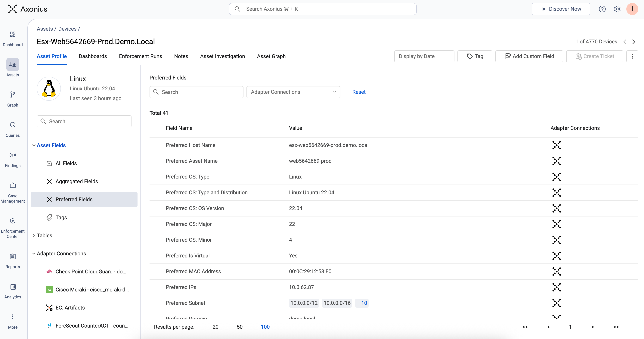Click the Reset link
The image size is (644, 339).
pyautogui.click(x=359, y=92)
